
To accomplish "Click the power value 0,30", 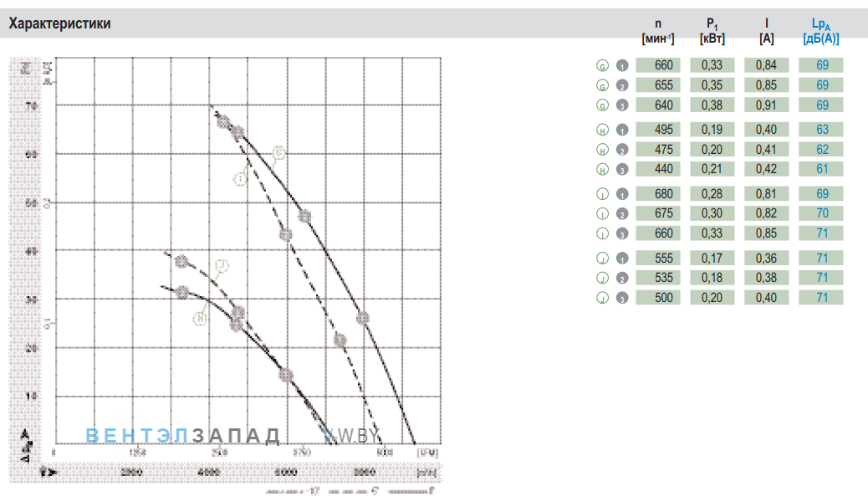I will coord(712,213).
